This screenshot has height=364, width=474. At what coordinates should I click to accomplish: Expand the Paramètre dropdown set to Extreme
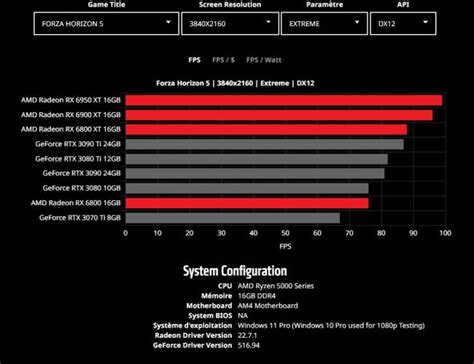(x=324, y=23)
